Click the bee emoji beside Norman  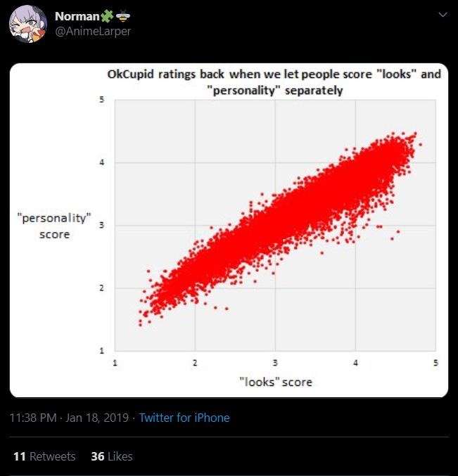[x=123, y=15]
